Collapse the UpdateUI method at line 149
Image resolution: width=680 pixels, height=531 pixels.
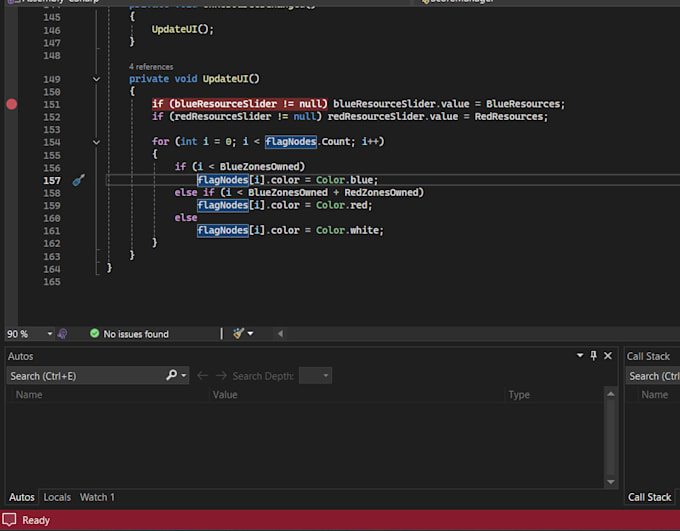pos(96,79)
